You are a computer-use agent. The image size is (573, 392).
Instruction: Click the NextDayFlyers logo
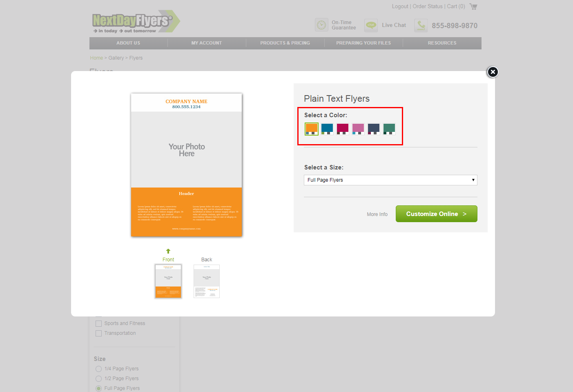[x=136, y=22]
